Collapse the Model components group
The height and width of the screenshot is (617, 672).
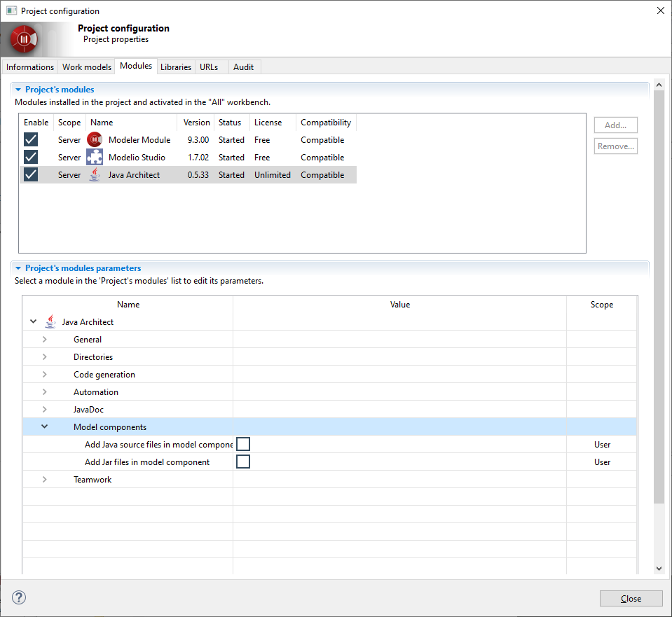coord(45,427)
